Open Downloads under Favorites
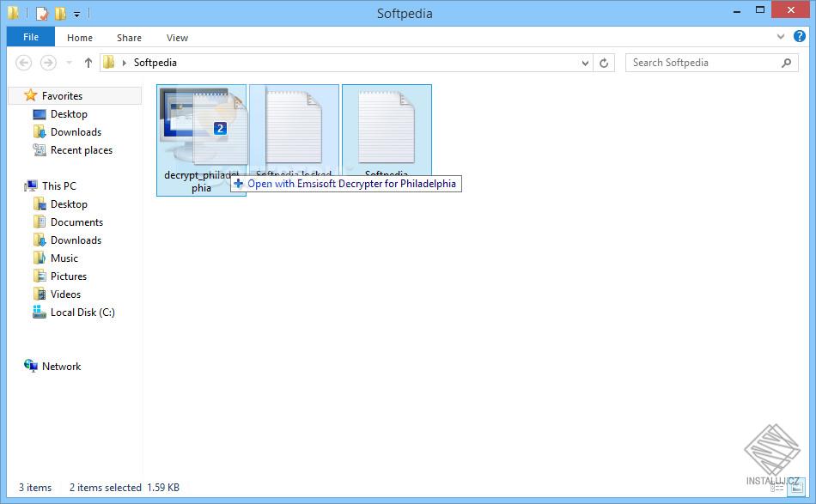 click(x=76, y=132)
